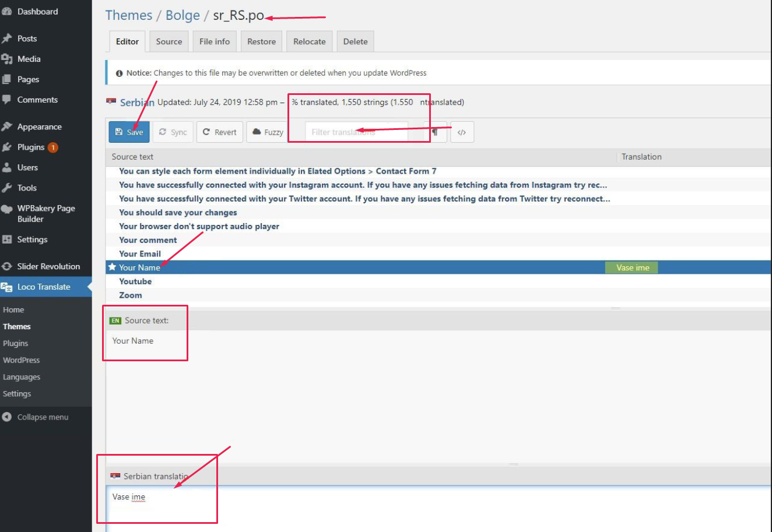Save the translation file
Screen dimensions: 772x532
[129, 132]
